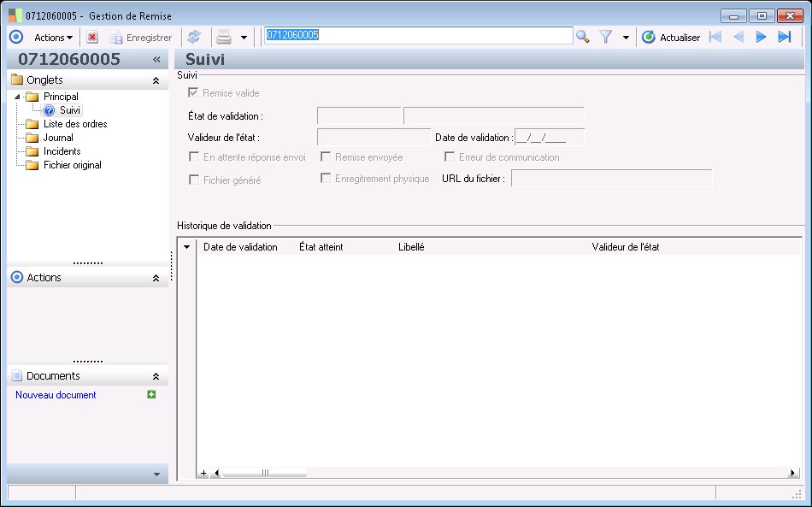This screenshot has height=507, width=812.
Task: Click the first État de validation field
Action: tap(359, 115)
